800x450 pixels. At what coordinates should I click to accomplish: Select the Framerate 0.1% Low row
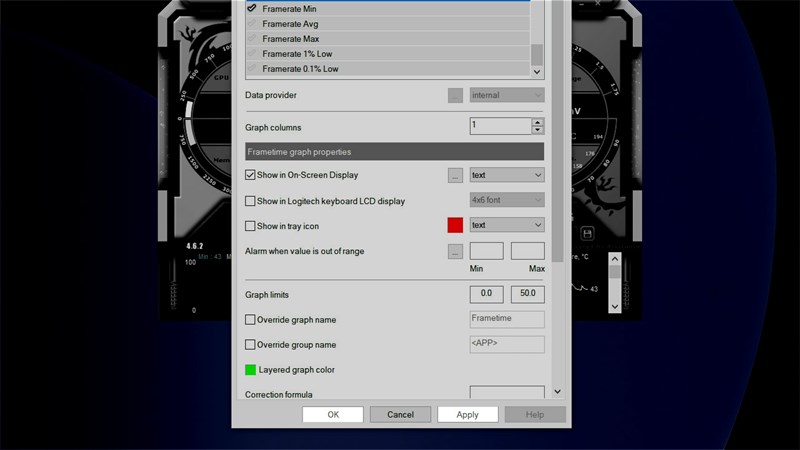click(x=388, y=68)
